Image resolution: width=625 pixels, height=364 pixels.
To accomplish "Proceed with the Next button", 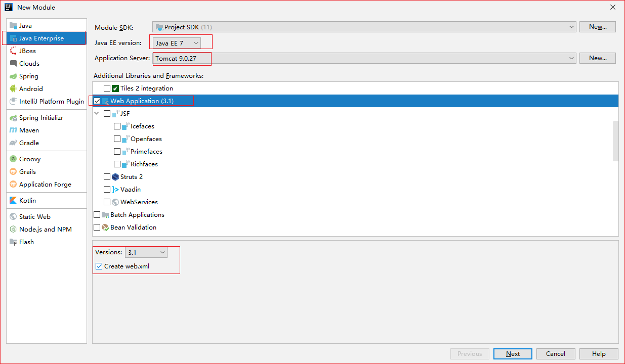I will point(513,354).
